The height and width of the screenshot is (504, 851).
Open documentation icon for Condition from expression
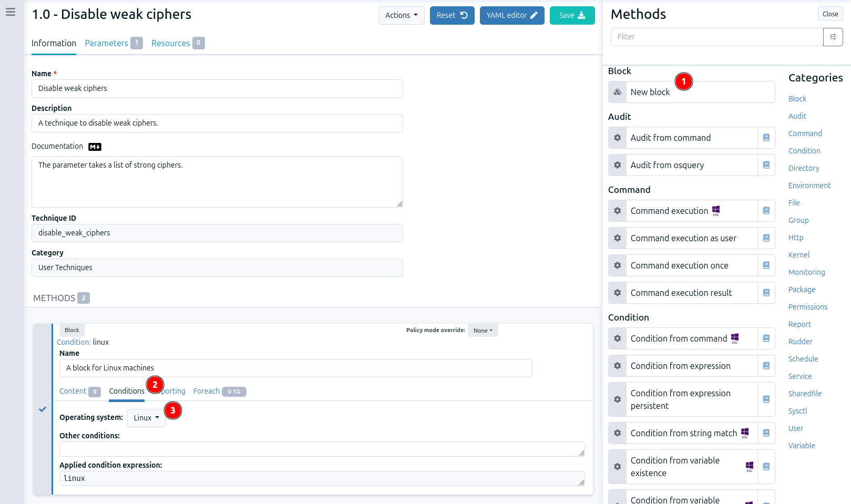tap(766, 366)
